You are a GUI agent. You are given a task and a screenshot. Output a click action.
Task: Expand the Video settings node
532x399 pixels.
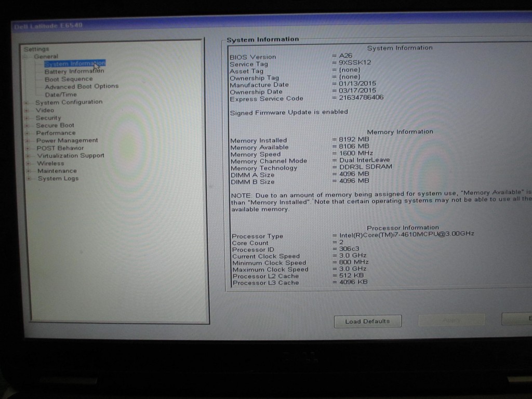click(x=27, y=110)
